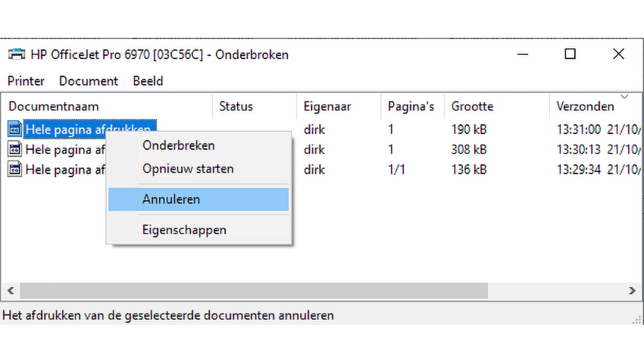Click the third print job document icon
This screenshot has width=644, height=362.
[15, 170]
